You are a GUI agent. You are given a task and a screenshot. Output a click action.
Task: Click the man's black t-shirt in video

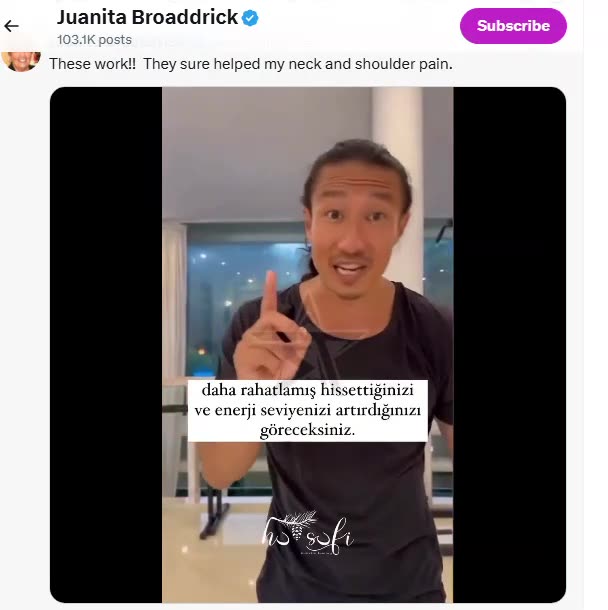point(350,486)
